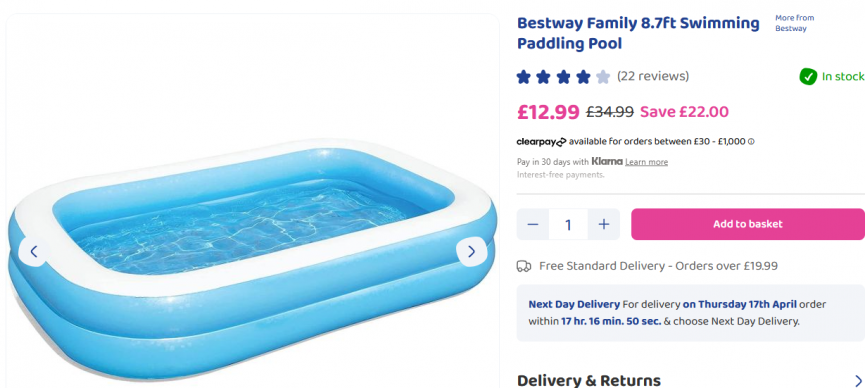Click the Bestway Family Swimming Paddling Pool title
Screen dimensions: 865x388
638,33
